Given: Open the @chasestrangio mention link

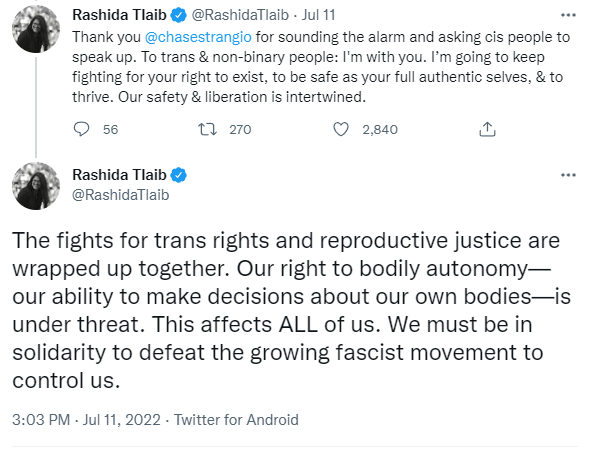Looking at the screenshot, I should click(x=198, y=37).
